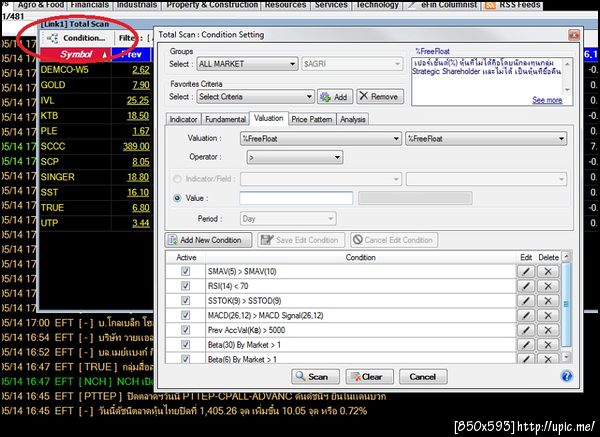The width and height of the screenshot is (600, 437).
Task: Close the Condition Setting dialog
Action: point(574,35)
